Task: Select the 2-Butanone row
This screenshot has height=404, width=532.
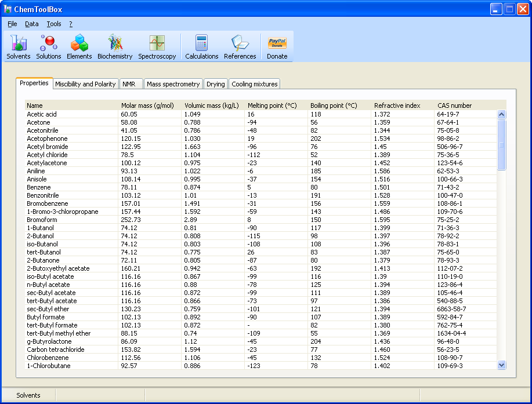Action: 261,260
